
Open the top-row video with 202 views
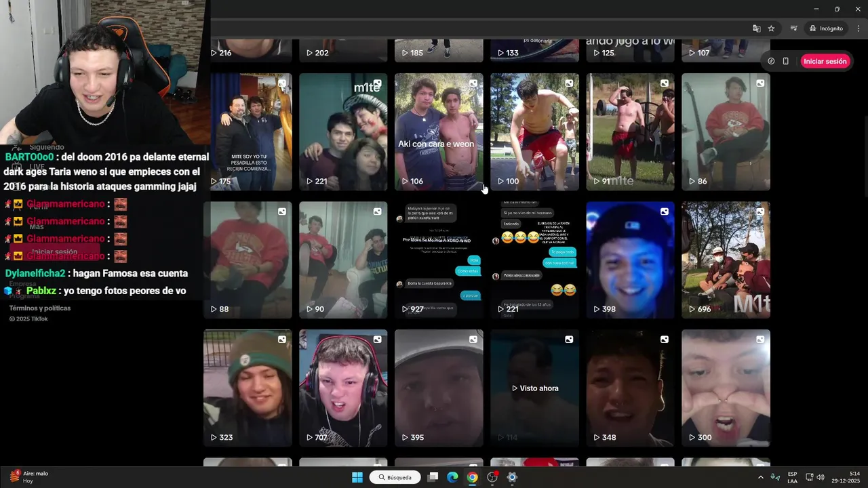[343, 51]
